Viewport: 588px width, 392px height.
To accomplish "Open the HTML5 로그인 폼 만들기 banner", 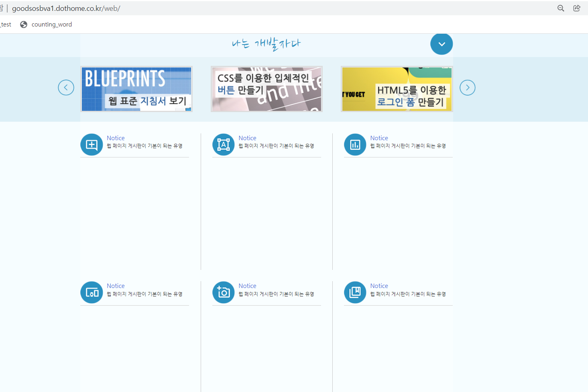I will pos(397,89).
